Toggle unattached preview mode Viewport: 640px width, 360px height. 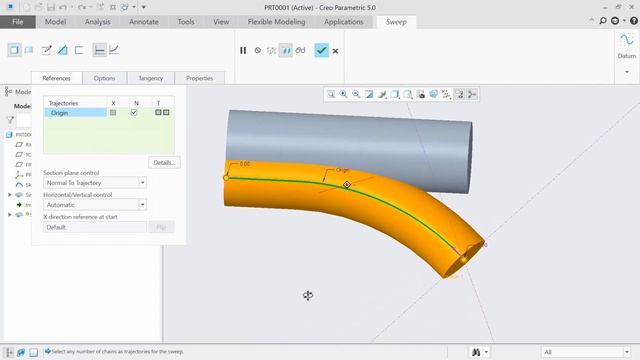(x=271, y=50)
